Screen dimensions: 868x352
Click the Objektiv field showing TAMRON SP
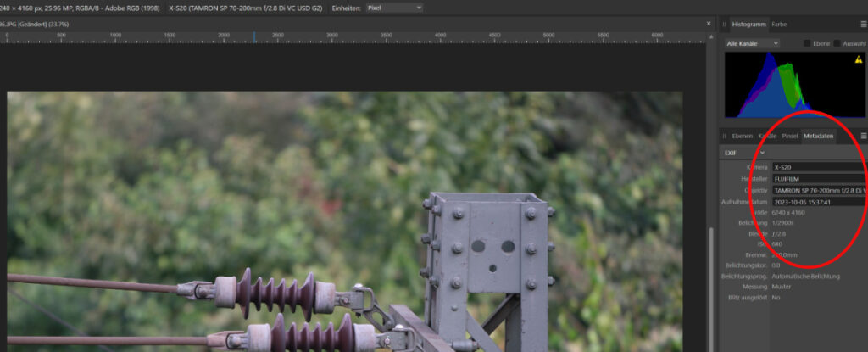(x=820, y=190)
